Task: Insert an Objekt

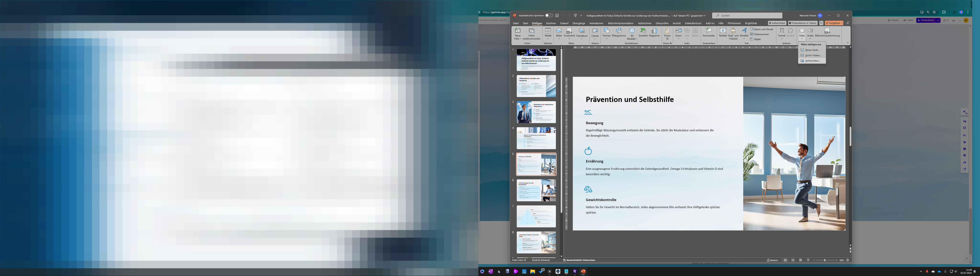Action: tap(755, 39)
